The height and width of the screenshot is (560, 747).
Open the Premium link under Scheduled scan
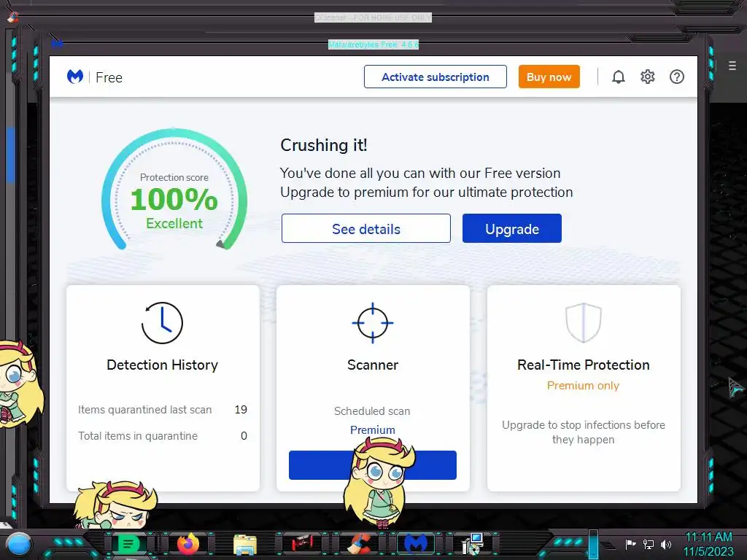373,430
